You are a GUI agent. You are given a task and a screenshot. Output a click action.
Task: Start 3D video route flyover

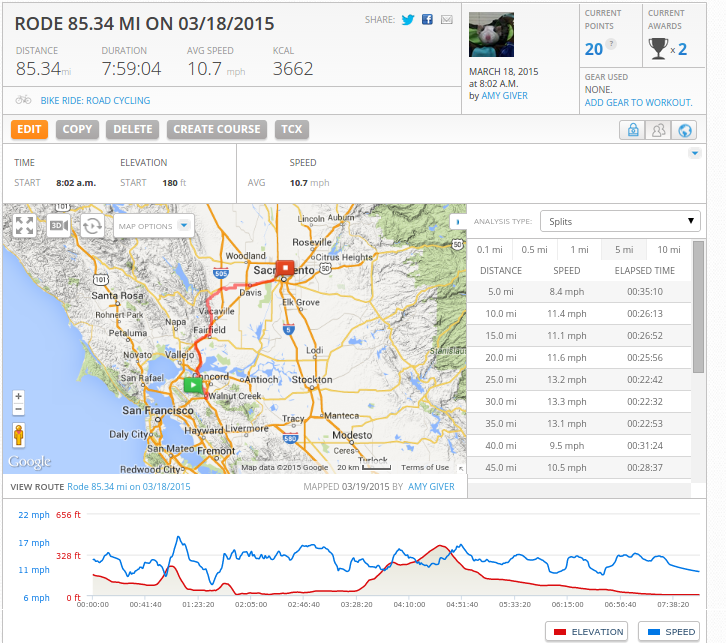tap(59, 225)
